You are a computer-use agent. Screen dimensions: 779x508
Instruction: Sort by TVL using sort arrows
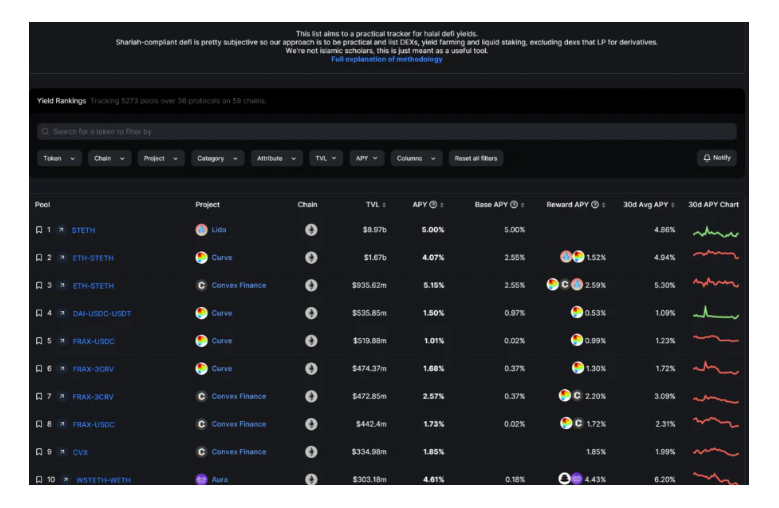(x=384, y=205)
